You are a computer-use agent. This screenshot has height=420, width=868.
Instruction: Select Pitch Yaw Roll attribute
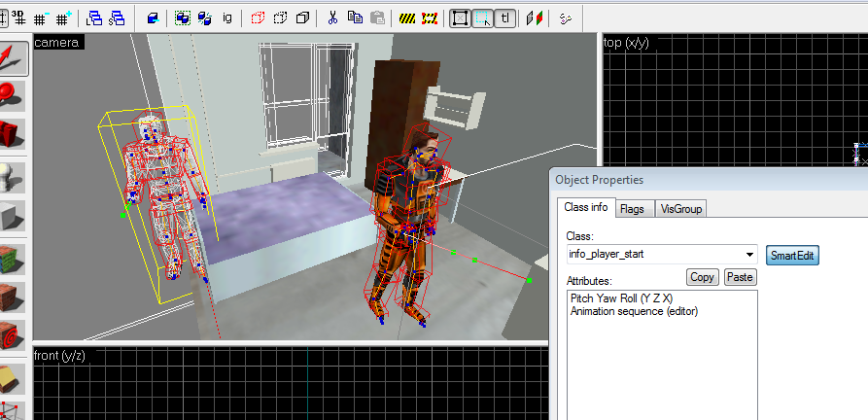[x=620, y=298]
